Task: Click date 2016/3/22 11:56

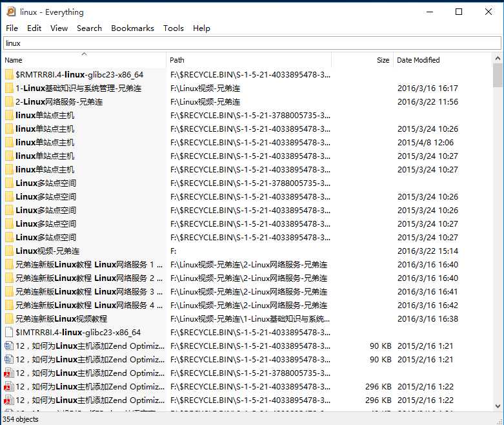Action: [427, 101]
